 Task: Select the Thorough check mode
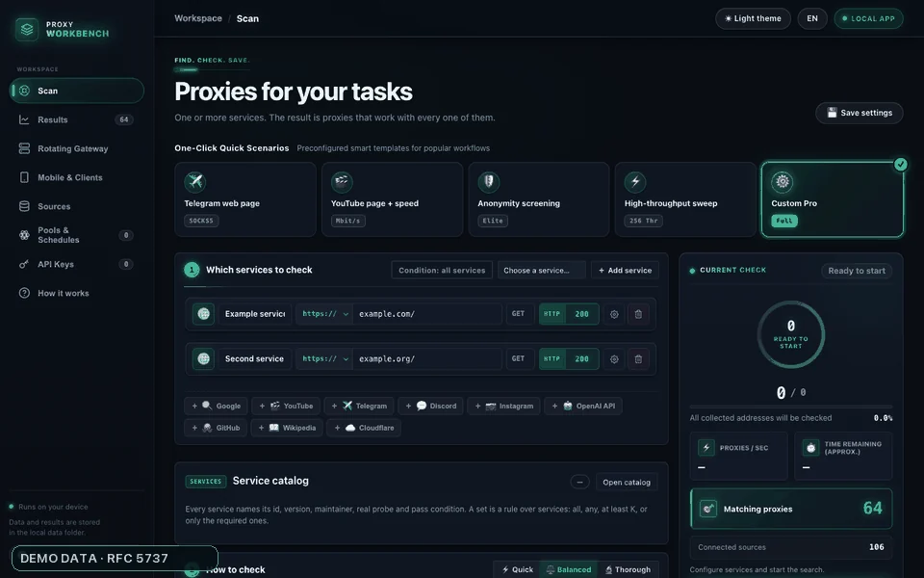coord(629,569)
